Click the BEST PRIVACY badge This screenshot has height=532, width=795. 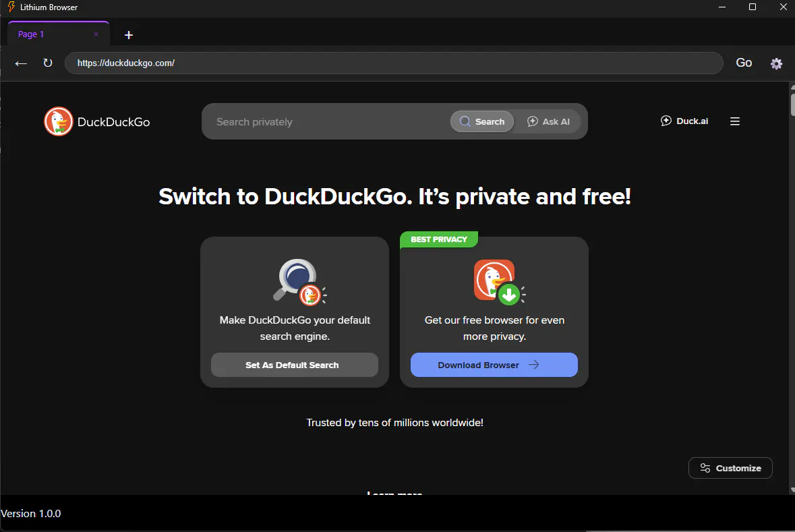(438, 239)
